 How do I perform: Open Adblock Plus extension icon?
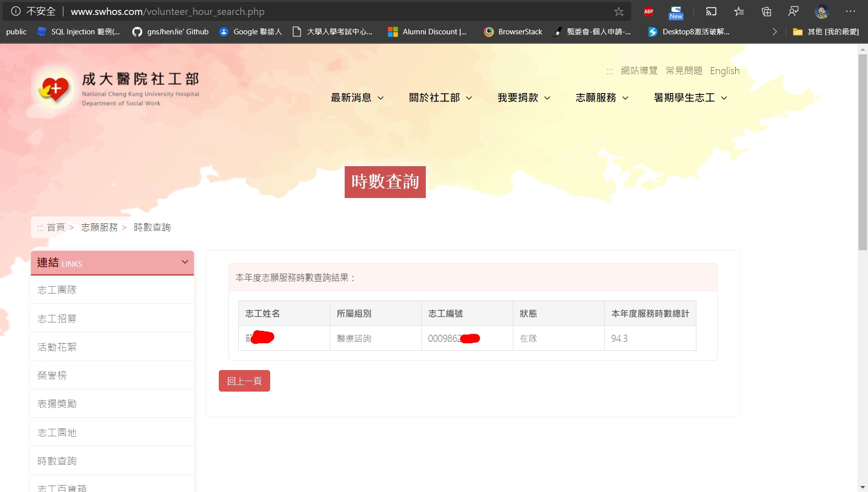pos(649,11)
